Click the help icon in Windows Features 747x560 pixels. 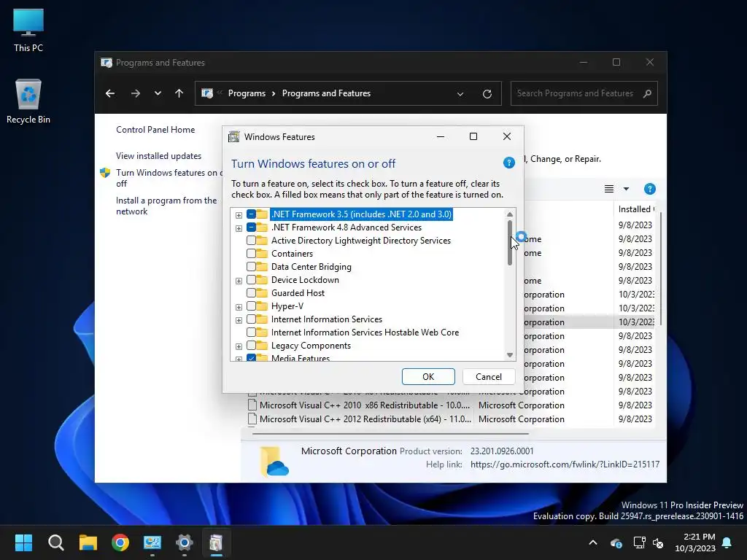pyautogui.click(x=508, y=163)
